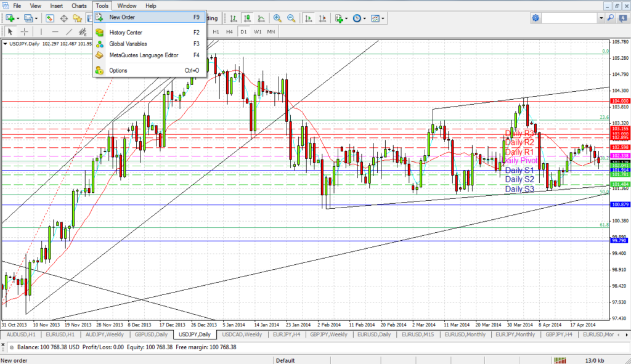The height and width of the screenshot is (364, 631).
Task: Switch to USDCAD,Weekly chart tab
Action: tap(242, 334)
